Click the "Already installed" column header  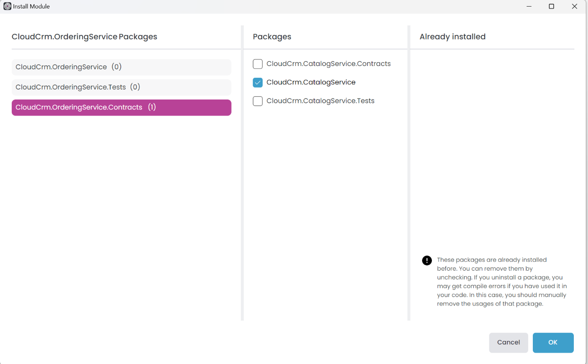(452, 37)
